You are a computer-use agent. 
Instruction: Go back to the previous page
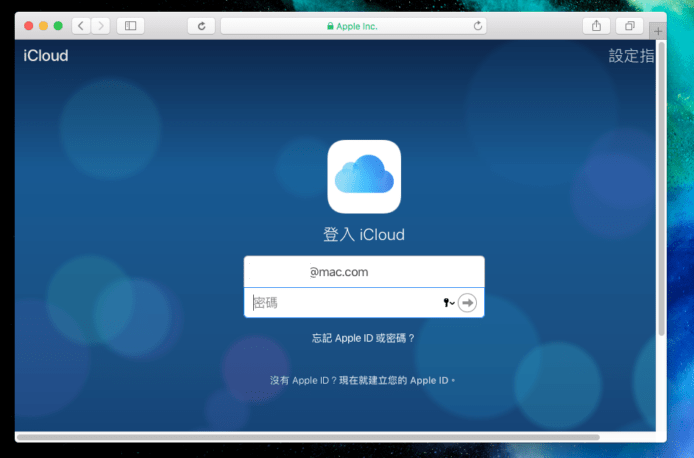pyautogui.click(x=81, y=25)
